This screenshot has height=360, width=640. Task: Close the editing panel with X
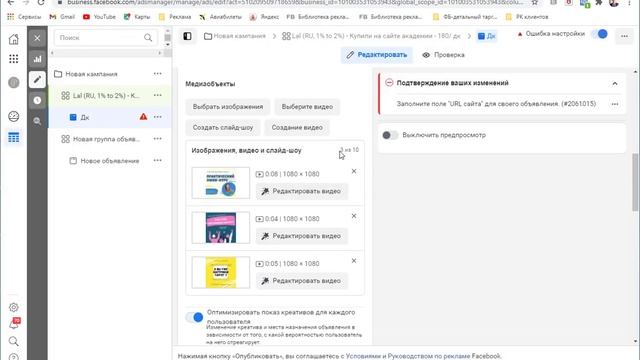[37, 38]
